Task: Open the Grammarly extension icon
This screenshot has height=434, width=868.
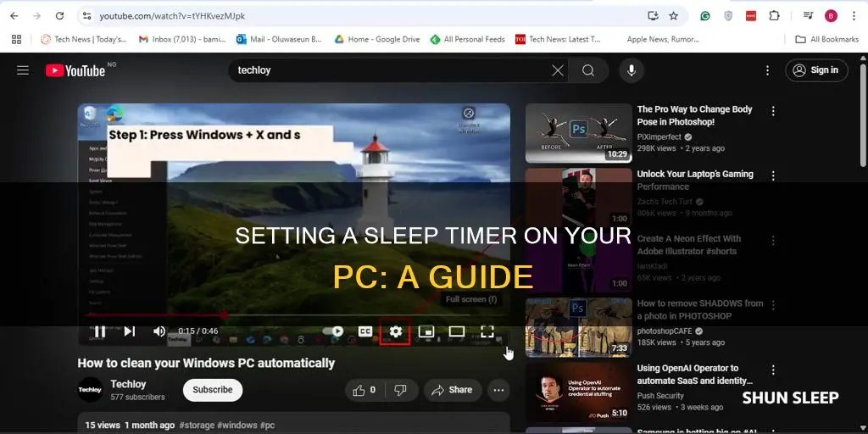Action: [704, 16]
